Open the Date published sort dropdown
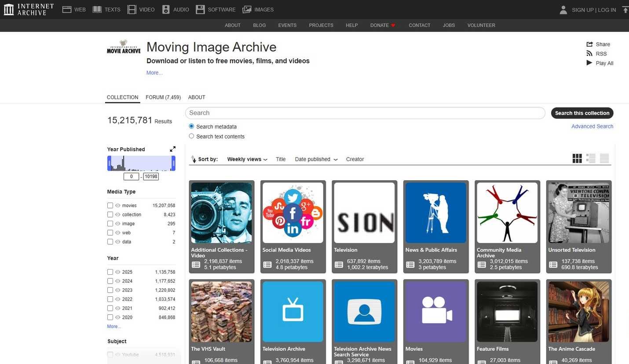The height and width of the screenshot is (364, 629). pyautogui.click(x=316, y=159)
